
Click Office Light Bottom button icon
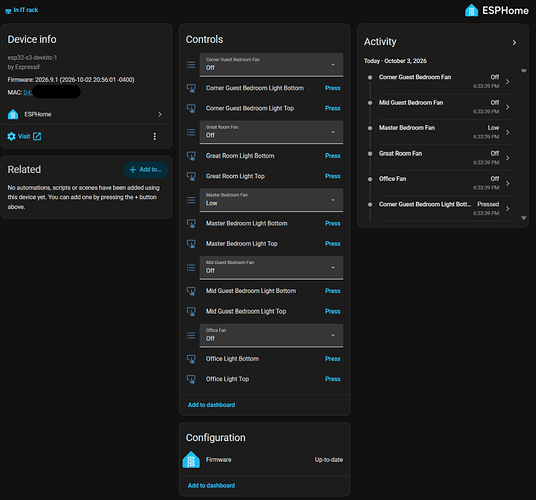tap(191, 359)
